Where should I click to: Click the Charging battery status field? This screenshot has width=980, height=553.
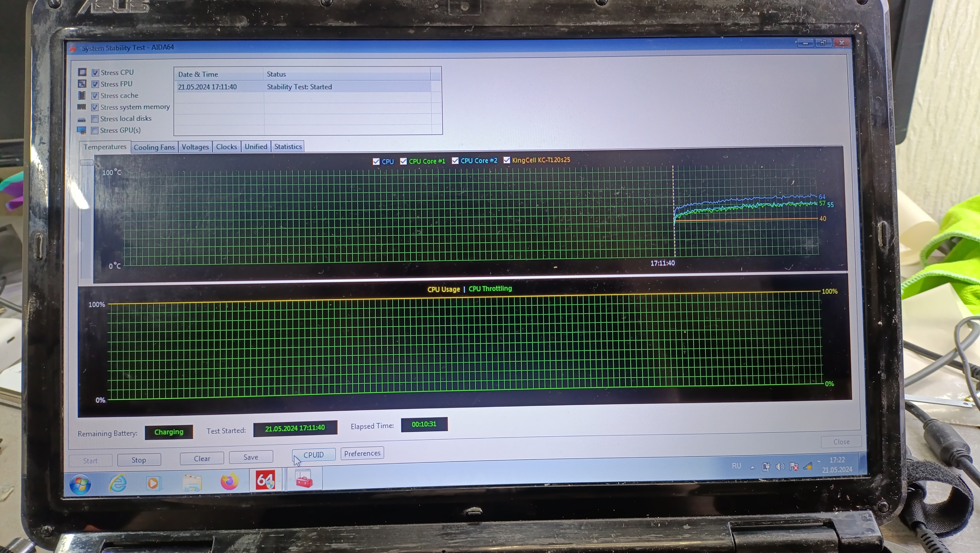pos(169,432)
